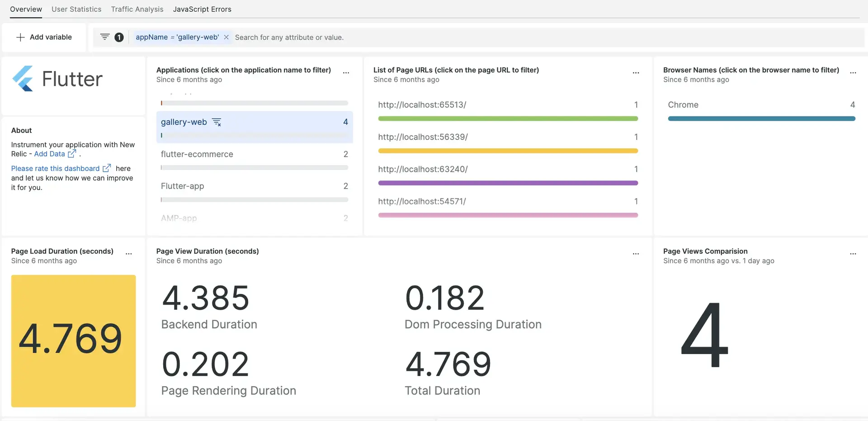Open the JavaScript Errors tab
The image size is (868, 421).
(202, 9)
